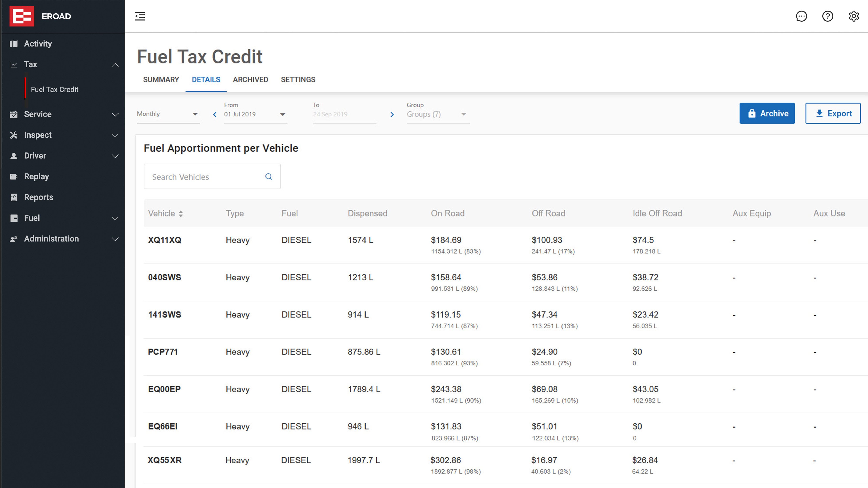Click the 1789.4 L dispensed value
The width and height of the screenshot is (868, 488).
(x=364, y=389)
